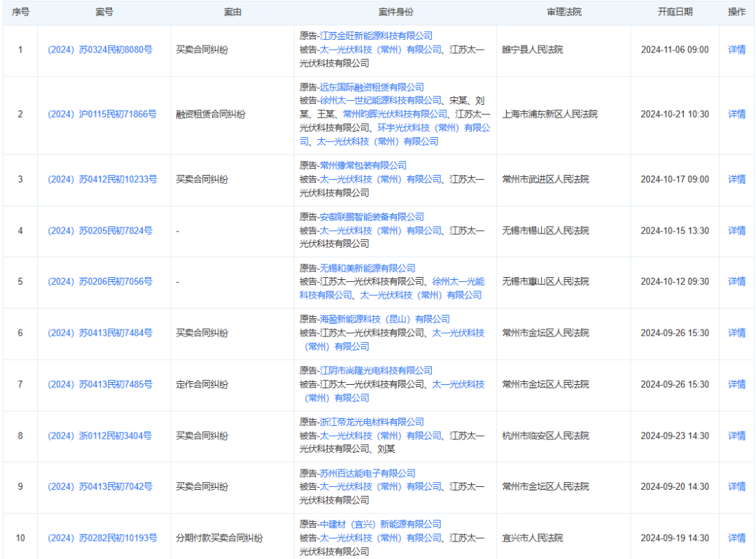Select plaintiff 浙江帝龙光电材料有限公司 link
This screenshot has width=756, height=559.
point(372,422)
